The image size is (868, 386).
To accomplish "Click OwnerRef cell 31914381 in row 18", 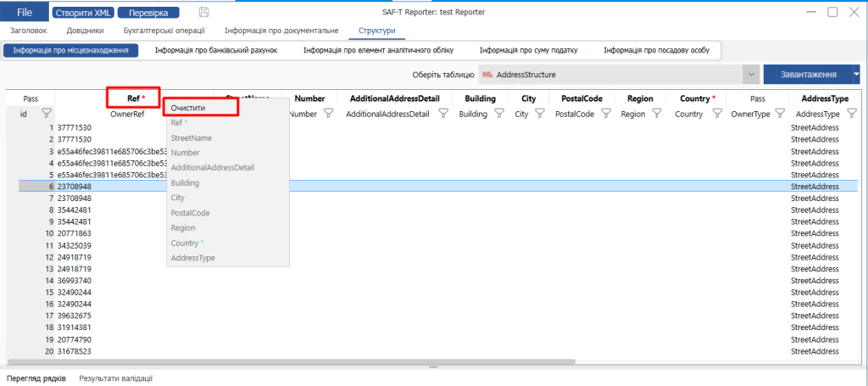I will pyautogui.click(x=75, y=327).
